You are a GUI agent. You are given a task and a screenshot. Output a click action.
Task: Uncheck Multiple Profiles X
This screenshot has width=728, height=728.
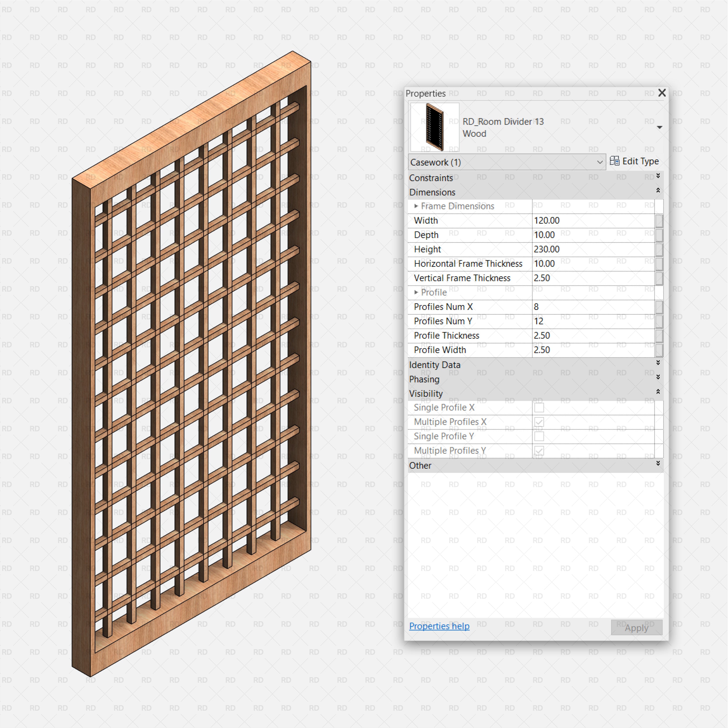[x=539, y=422]
